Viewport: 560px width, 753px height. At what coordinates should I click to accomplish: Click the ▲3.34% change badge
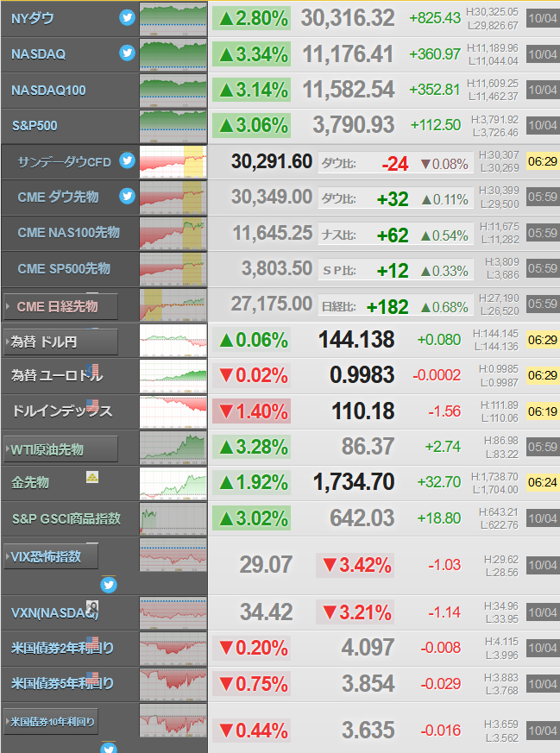[252, 54]
